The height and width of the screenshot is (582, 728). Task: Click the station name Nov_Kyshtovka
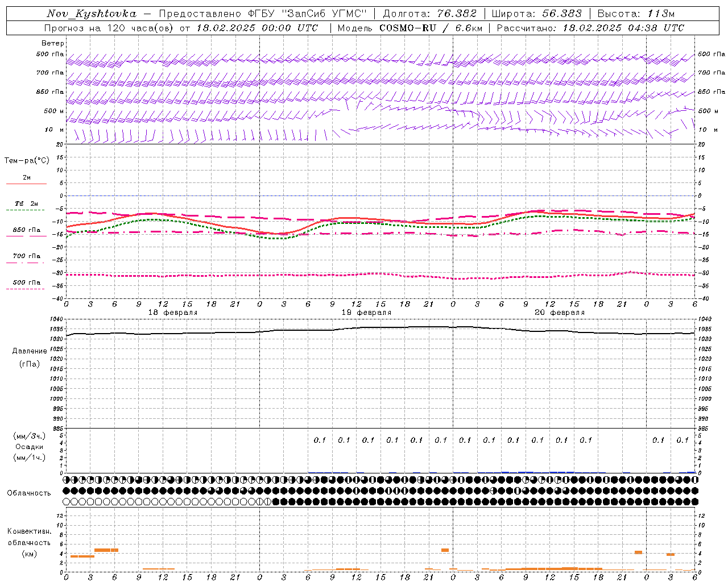click(x=91, y=14)
